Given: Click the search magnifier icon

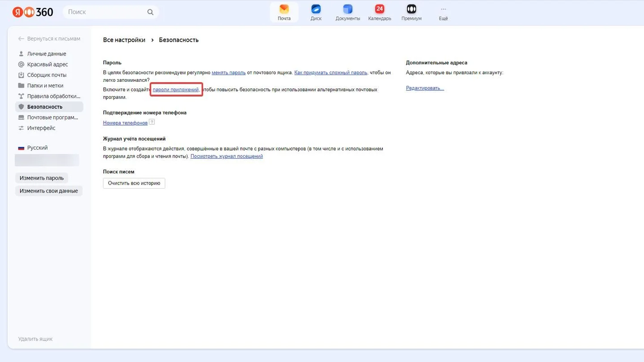Looking at the screenshot, I should pos(150,12).
